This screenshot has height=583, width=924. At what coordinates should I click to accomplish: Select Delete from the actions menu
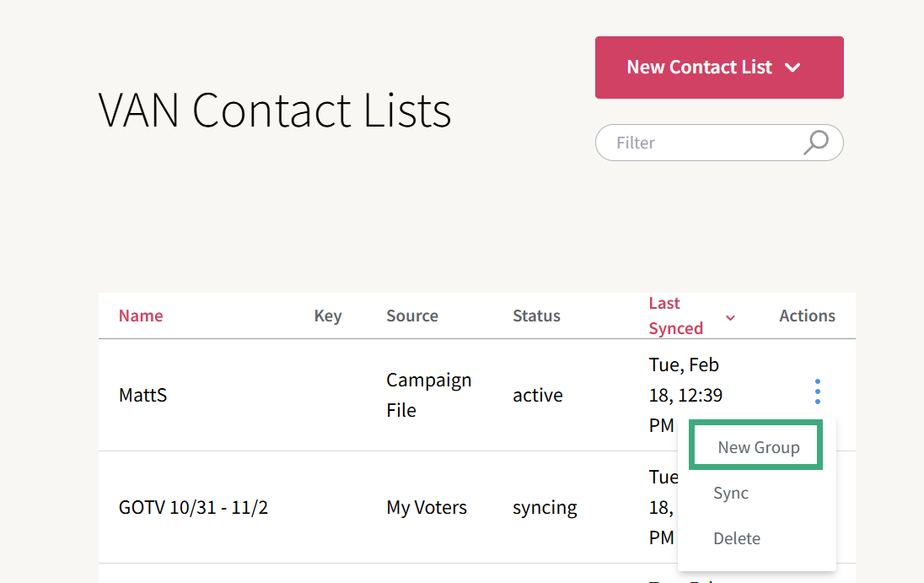pyautogui.click(x=737, y=538)
